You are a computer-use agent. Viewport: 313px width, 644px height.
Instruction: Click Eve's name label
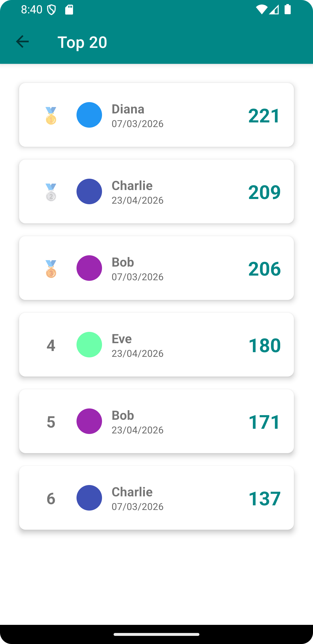click(122, 339)
